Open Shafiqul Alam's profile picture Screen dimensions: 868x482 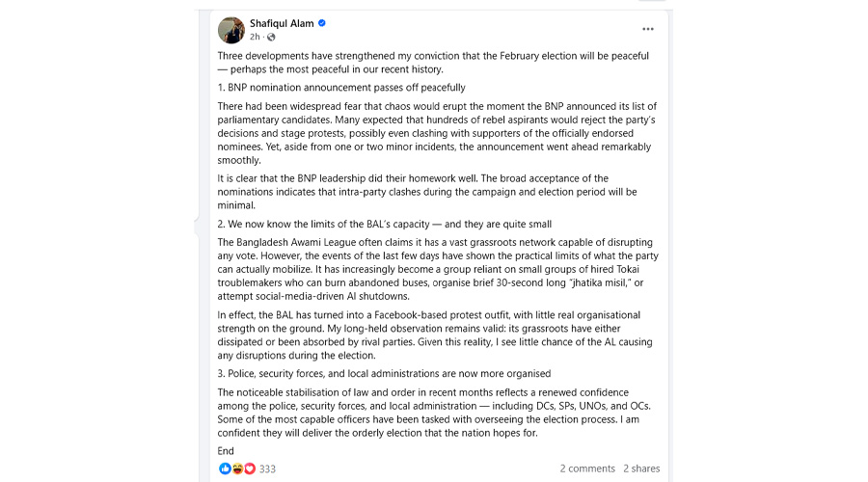click(231, 30)
